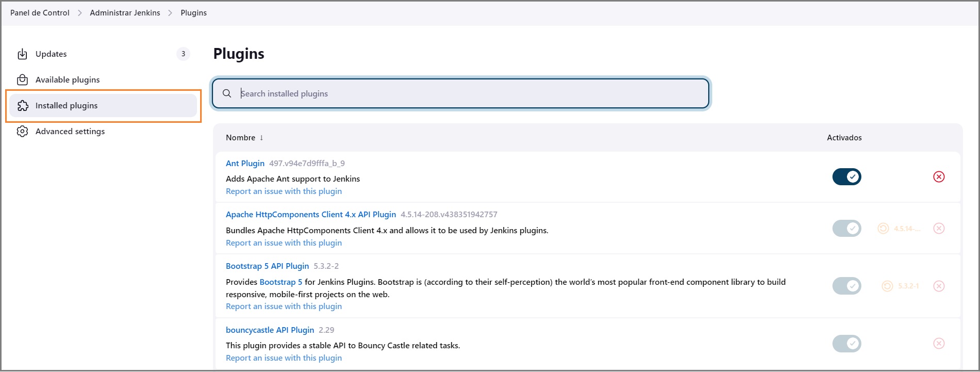Click version text 4.5.14-208.v438351942757
980x372 pixels.
click(449, 215)
